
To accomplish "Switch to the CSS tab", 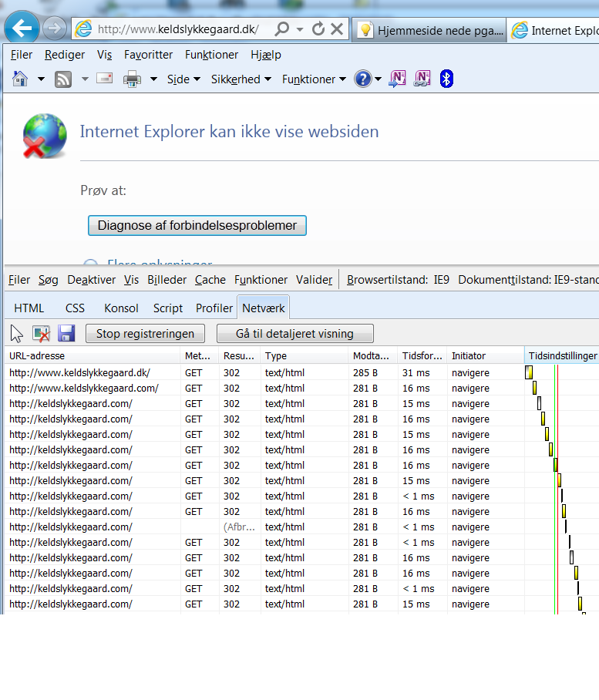I will 75,308.
